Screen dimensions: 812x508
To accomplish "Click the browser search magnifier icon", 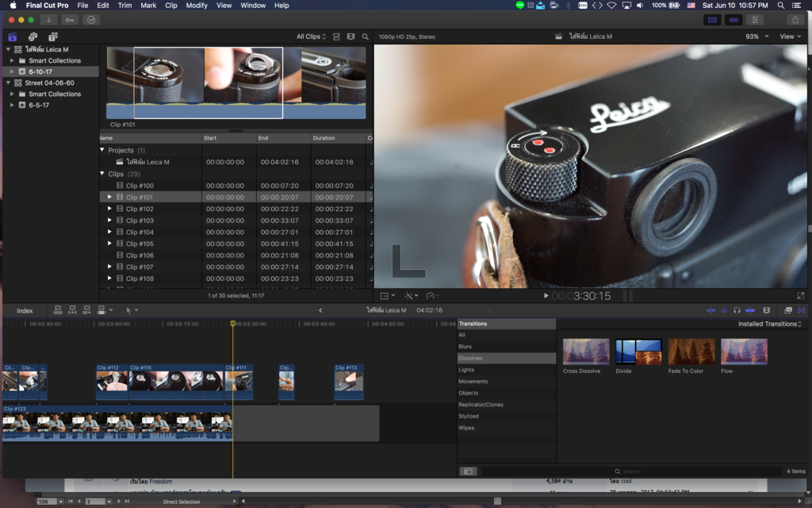I will 366,37.
